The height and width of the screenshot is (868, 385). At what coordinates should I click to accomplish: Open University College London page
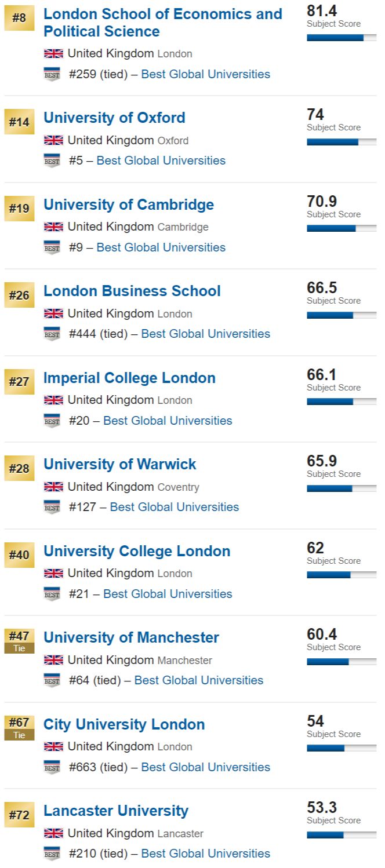point(137,551)
